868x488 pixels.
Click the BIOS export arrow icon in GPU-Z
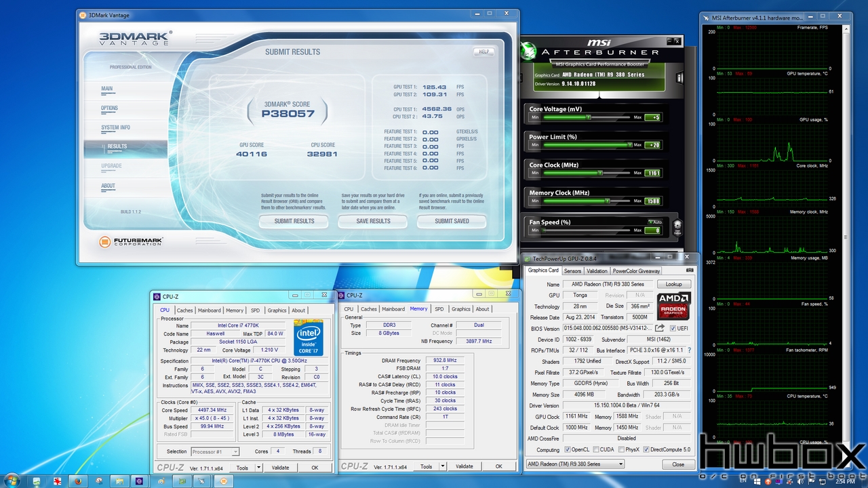pyautogui.click(x=659, y=329)
